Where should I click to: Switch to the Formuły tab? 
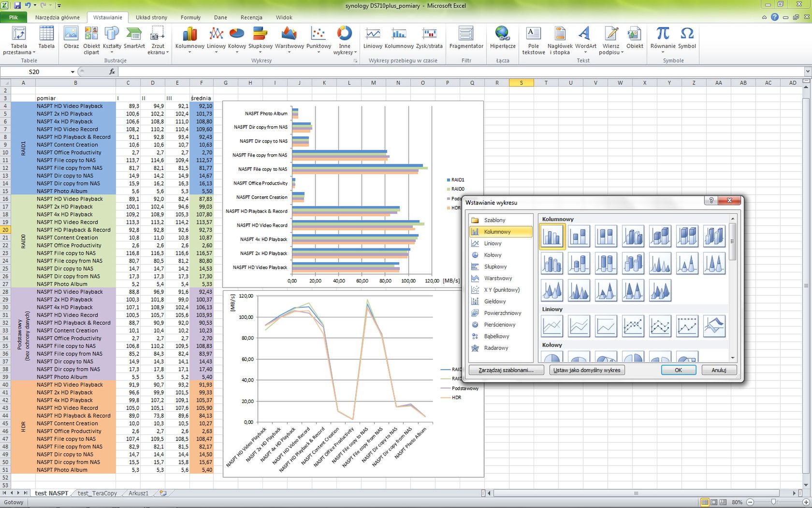point(190,17)
